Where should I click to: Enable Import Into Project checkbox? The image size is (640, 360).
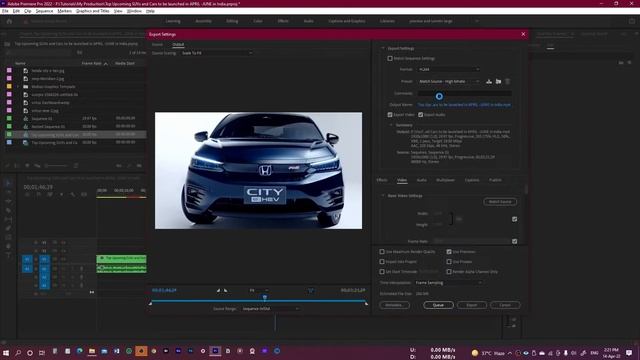tap(382, 262)
